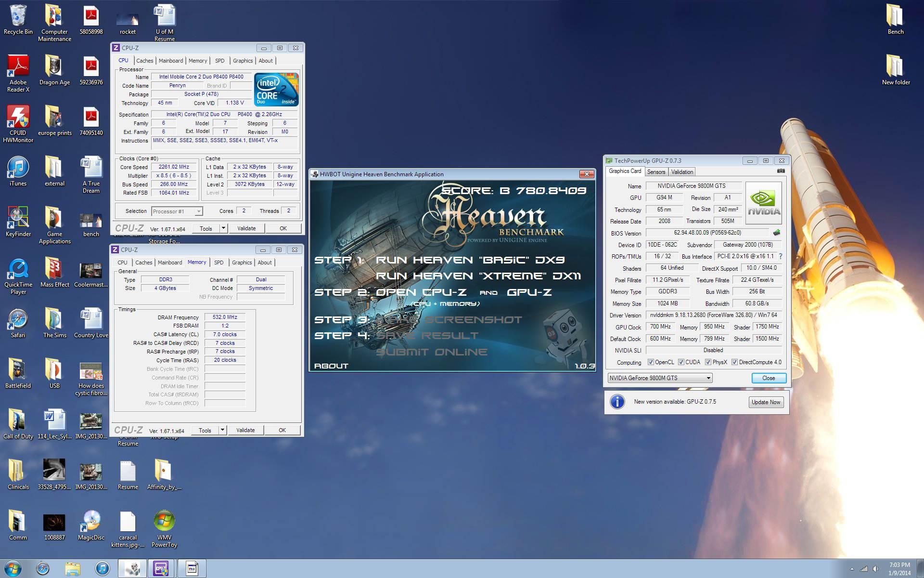
Task: Open the KeyFinder desktop icon
Action: point(18,222)
